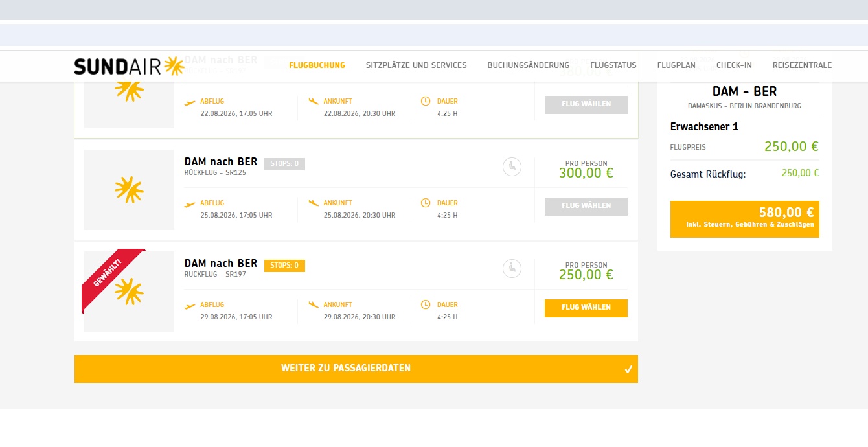Click Rückflug – SR125 text
Image resolution: width=868 pixels, height=447 pixels.
click(215, 173)
